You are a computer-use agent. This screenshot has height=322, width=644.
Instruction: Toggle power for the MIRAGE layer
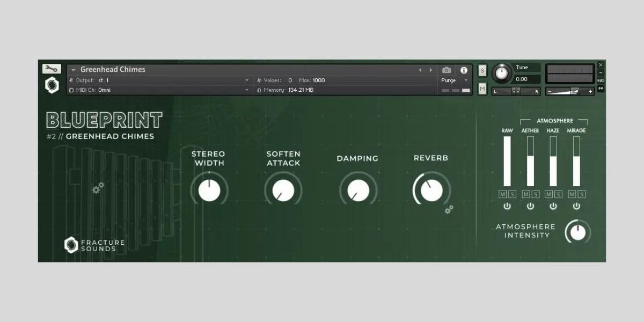click(576, 206)
